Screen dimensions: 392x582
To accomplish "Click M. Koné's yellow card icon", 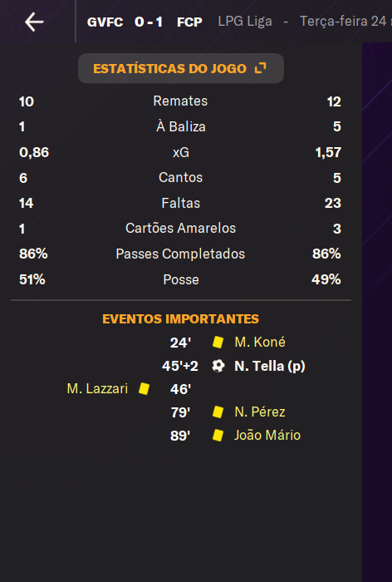I will [218, 342].
